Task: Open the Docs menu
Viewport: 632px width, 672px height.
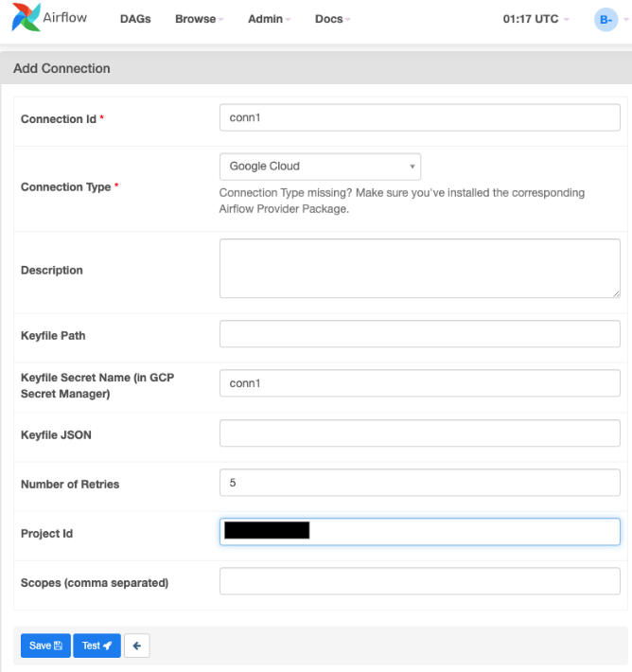Action: 332,19
